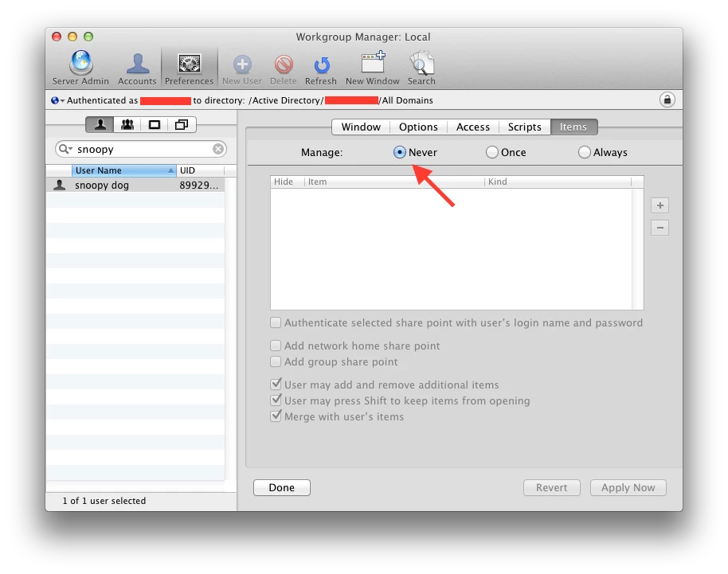Click the Revert button
728x574 pixels.
551,488
